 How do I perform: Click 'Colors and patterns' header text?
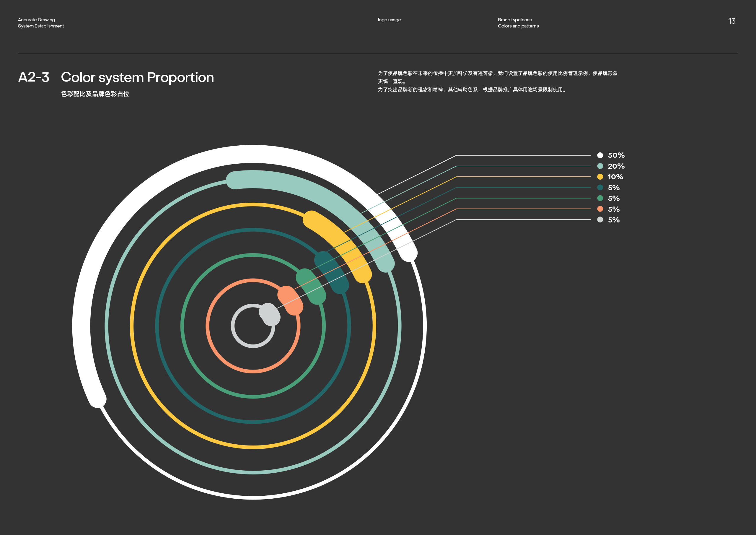518,26
